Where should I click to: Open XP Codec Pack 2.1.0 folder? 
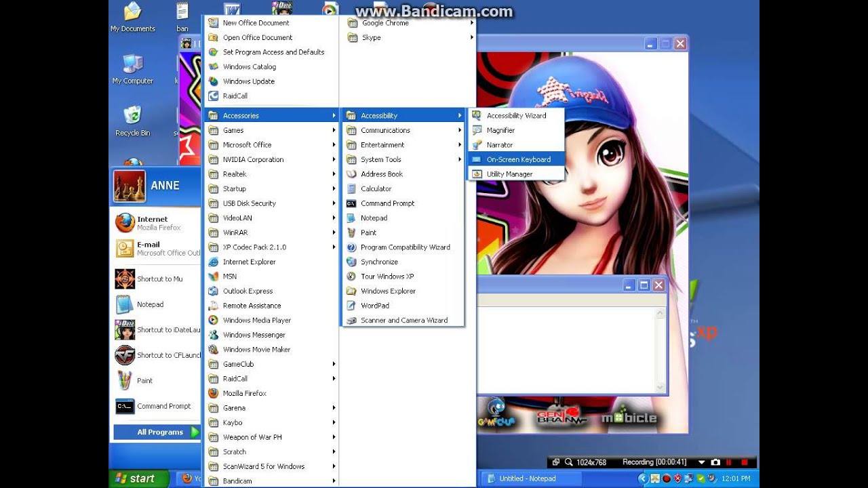click(271, 247)
